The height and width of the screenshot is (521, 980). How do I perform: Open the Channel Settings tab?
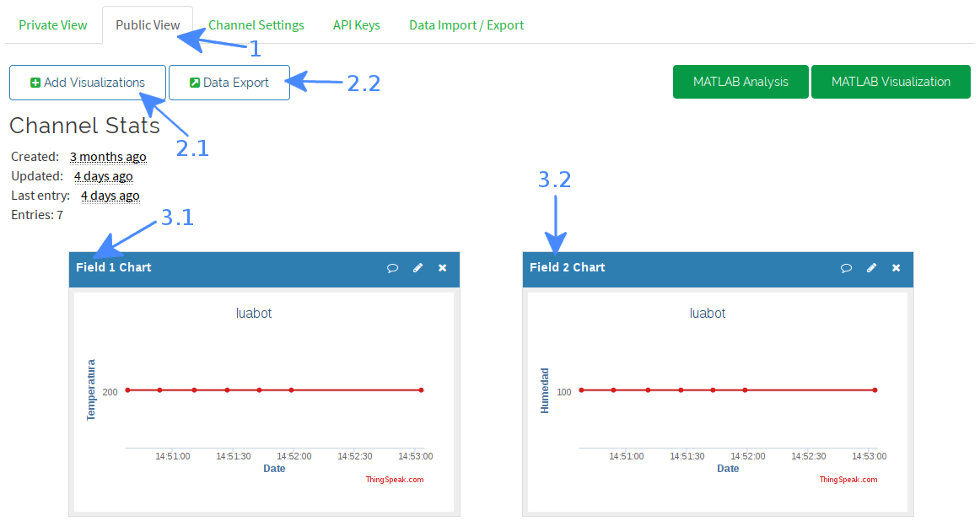[256, 25]
